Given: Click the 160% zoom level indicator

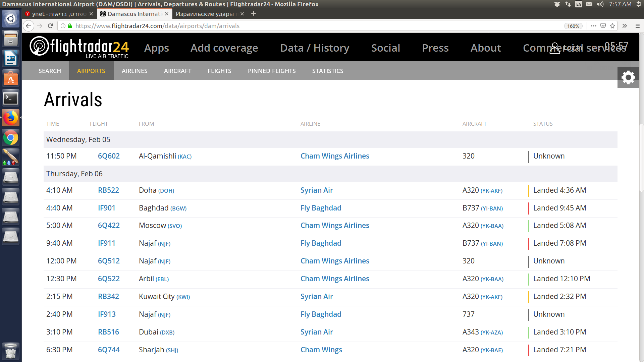Looking at the screenshot, I should coord(573,26).
